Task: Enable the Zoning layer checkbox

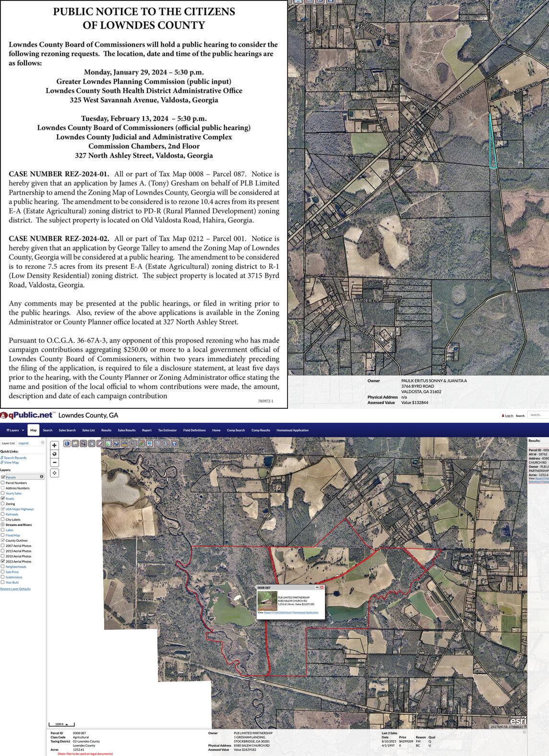Action: (x=3, y=504)
